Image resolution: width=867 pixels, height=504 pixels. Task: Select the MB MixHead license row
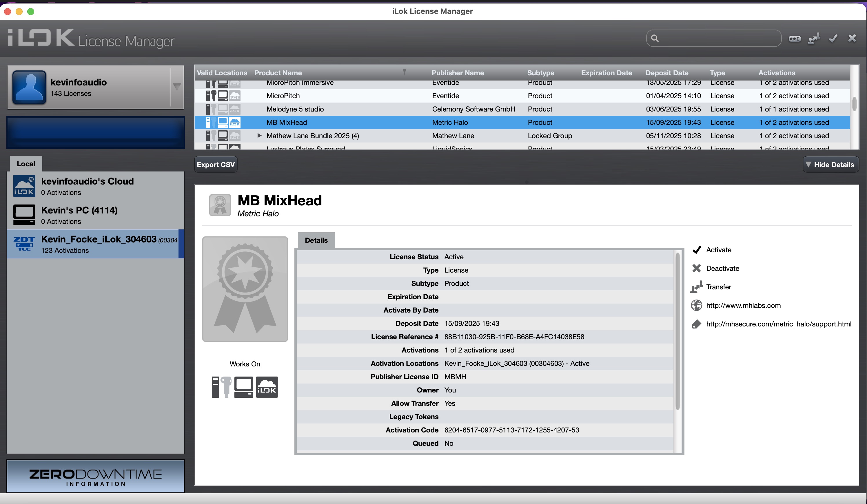[x=522, y=123]
